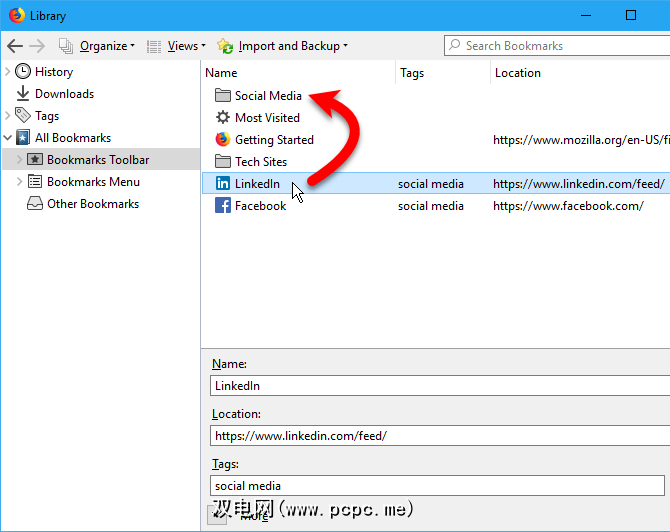Expand the History tree node
Image resolution: width=670 pixels, height=532 pixels.
click(x=7, y=72)
